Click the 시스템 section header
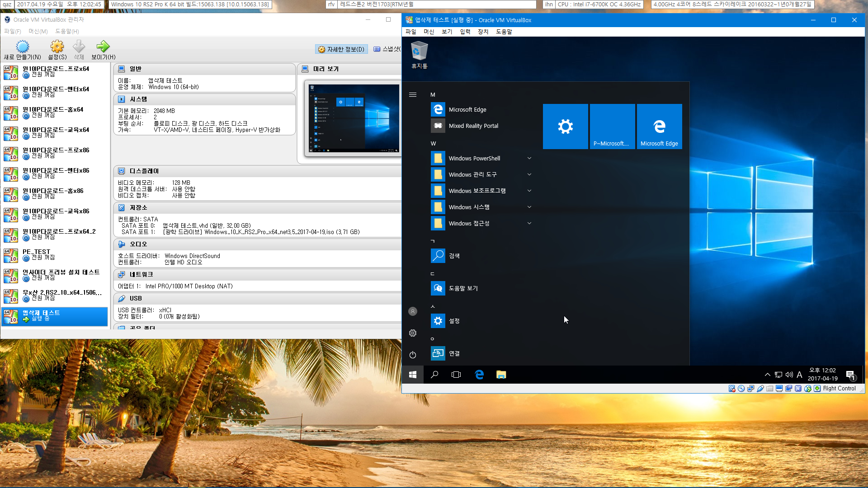 pyautogui.click(x=204, y=99)
